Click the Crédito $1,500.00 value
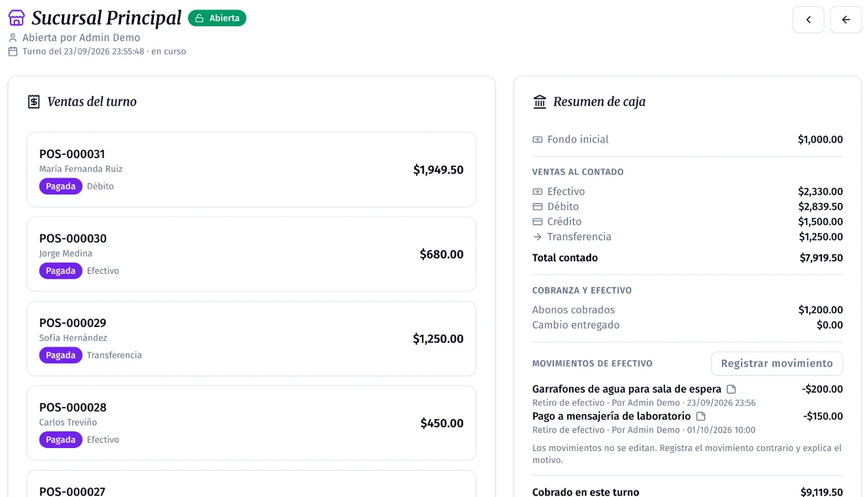The image size is (868, 497). point(820,222)
